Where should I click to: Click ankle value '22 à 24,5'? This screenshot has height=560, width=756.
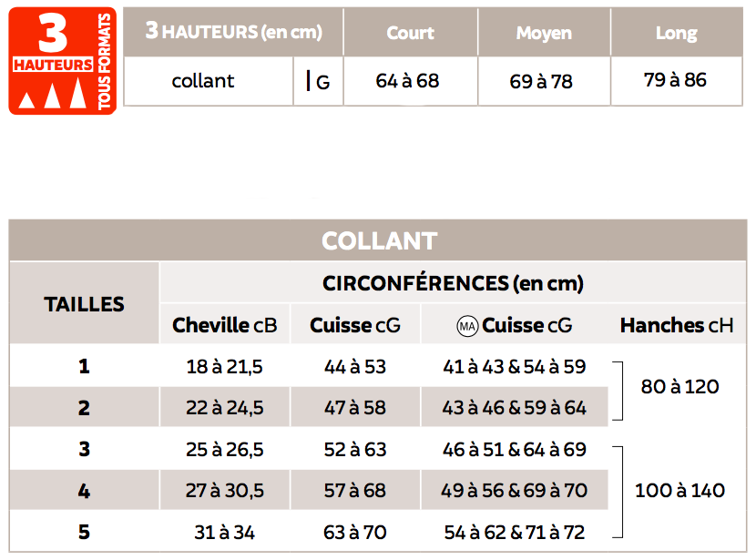pos(225,408)
